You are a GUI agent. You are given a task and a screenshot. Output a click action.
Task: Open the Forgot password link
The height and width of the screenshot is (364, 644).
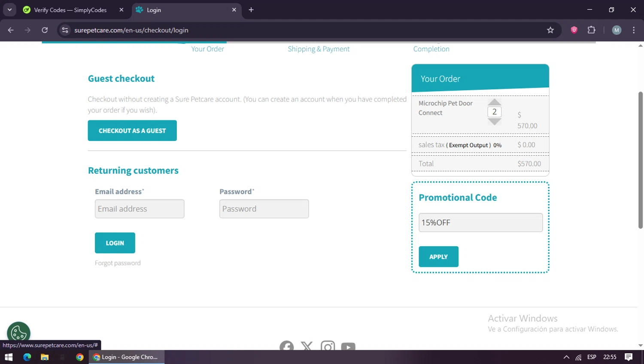118,263
